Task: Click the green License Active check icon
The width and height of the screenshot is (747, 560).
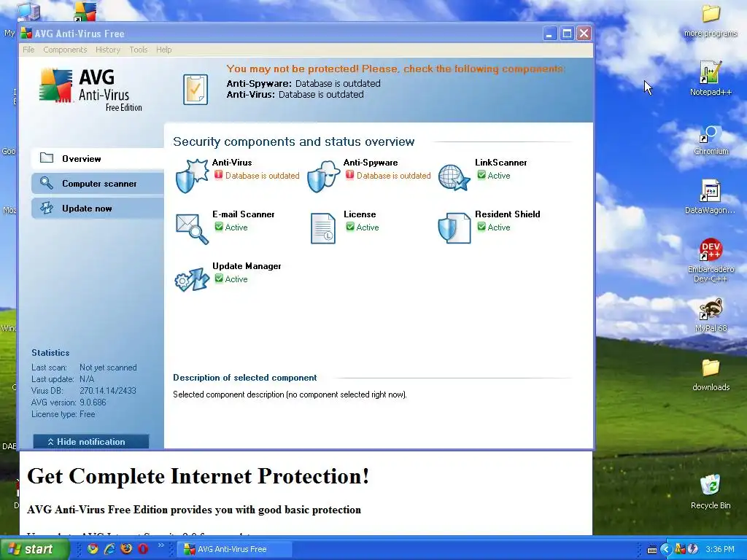Action: 350,227
